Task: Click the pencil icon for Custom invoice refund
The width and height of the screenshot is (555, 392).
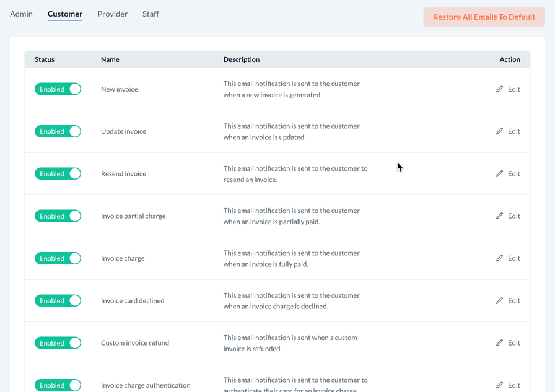Action: point(499,343)
